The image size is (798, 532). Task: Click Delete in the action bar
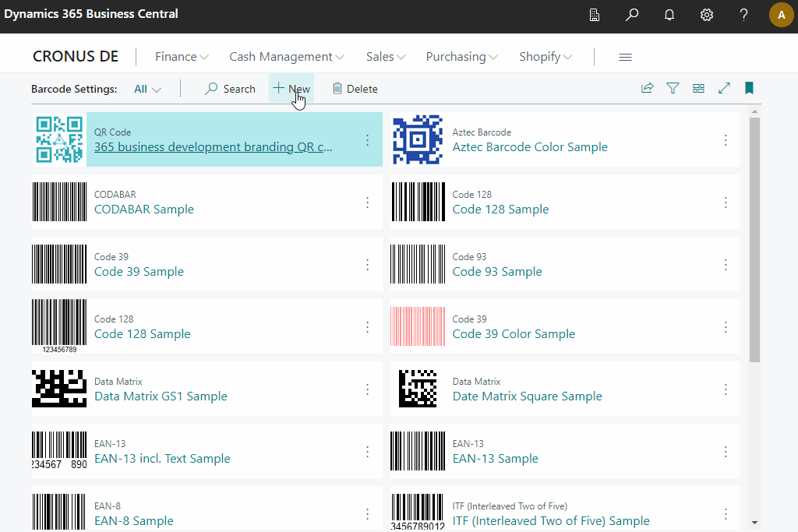click(355, 88)
